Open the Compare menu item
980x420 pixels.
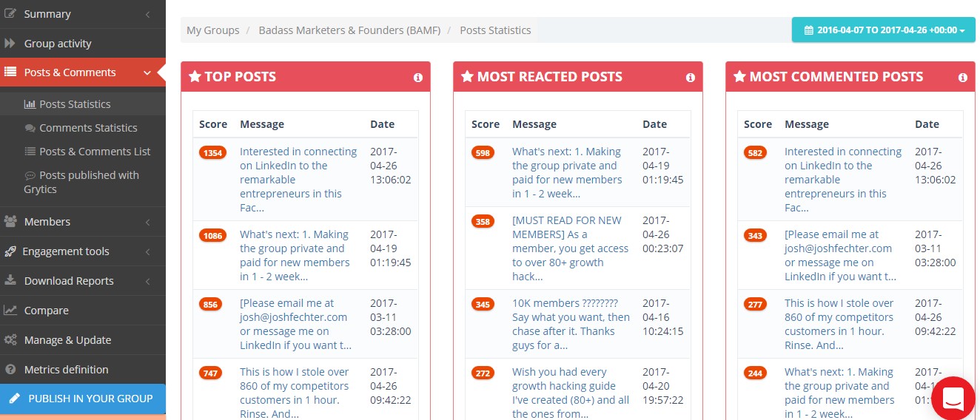coord(83,311)
